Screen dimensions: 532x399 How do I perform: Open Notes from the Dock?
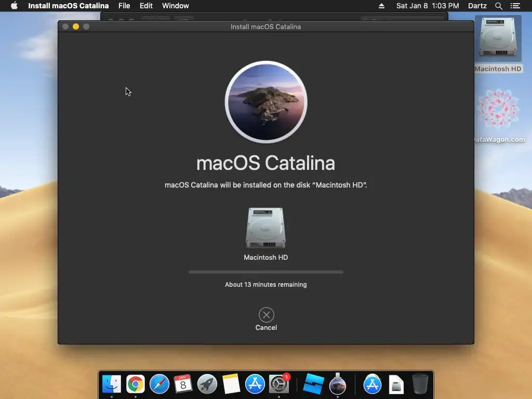click(231, 384)
